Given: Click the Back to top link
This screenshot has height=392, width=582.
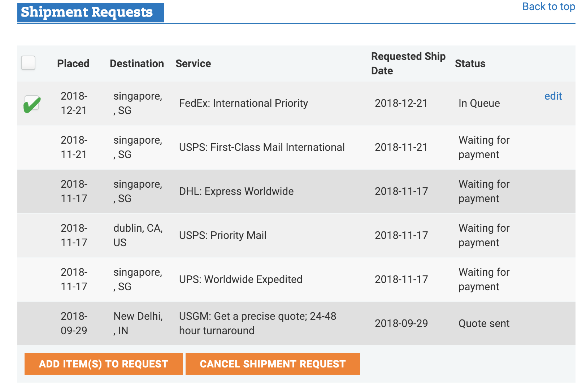Looking at the screenshot, I should tap(548, 7).
